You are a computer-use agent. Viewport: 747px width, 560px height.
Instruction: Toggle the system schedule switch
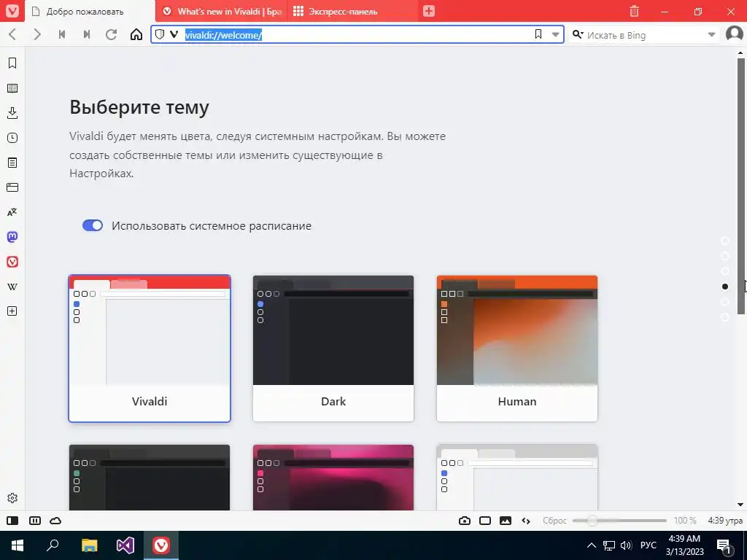pyautogui.click(x=93, y=225)
